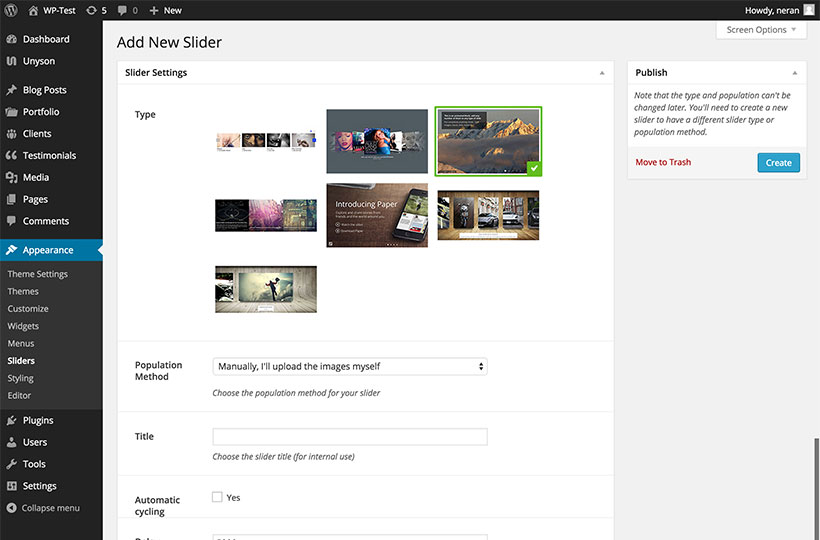Select the Introducing Paper slider type thumbnail
Viewport: 820px width, 540px height.
pyautogui.click(x=377, y=215)
